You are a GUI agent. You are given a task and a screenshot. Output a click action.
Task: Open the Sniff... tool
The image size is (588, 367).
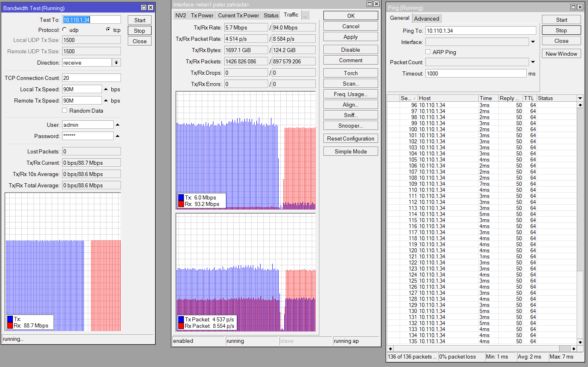(x=351, y=115)
